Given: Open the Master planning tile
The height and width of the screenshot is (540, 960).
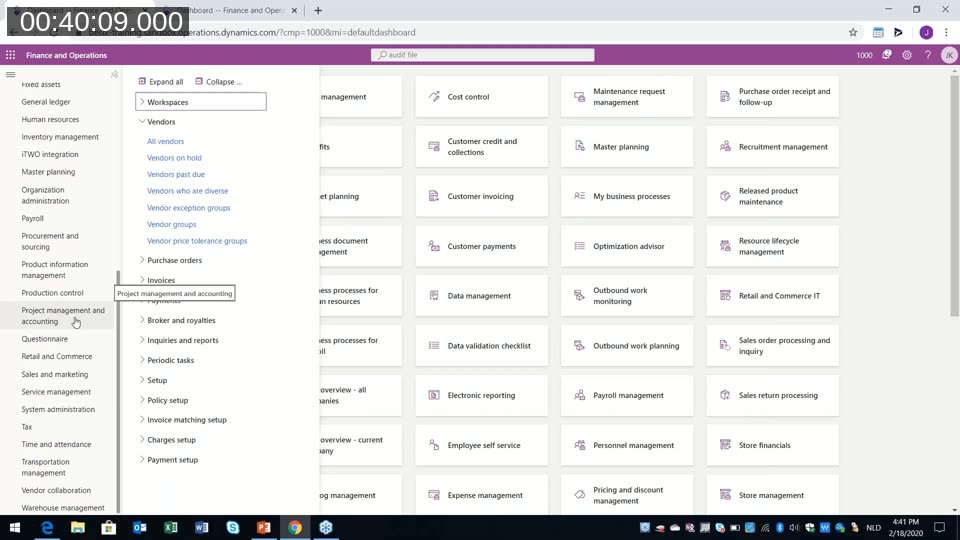Looking at the screenshot, I should pos(627,147).
